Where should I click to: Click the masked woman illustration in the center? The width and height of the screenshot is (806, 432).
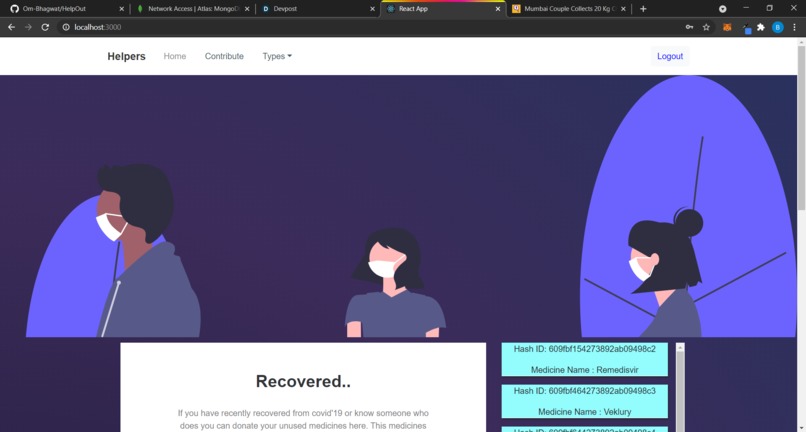point(395,283)
